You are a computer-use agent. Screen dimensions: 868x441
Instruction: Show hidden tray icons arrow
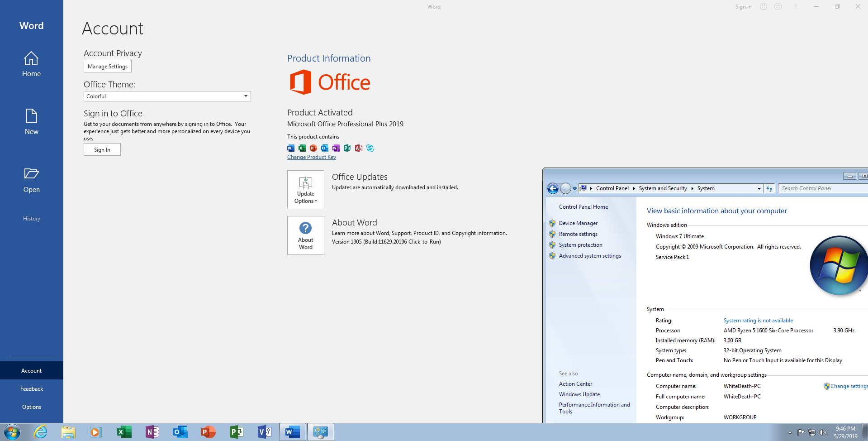tap(790, 432)
